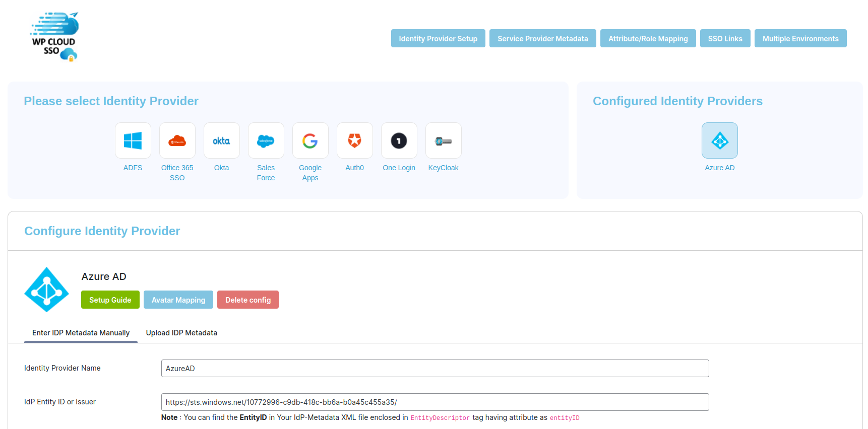Viewport: 868px width, 429px height.
Task: Click the entityID code text in the note
Action: (565, 418)
